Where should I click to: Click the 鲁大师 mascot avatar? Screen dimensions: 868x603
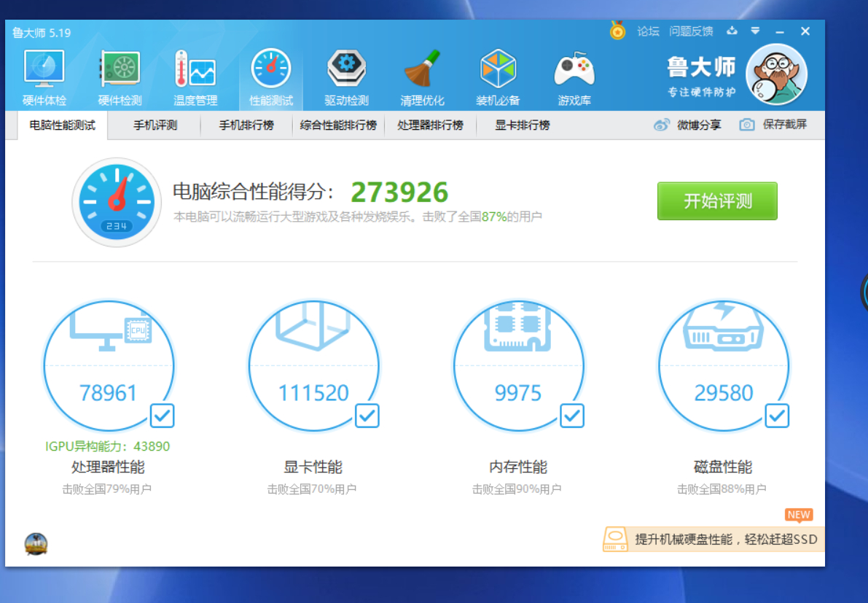[776, 74]
